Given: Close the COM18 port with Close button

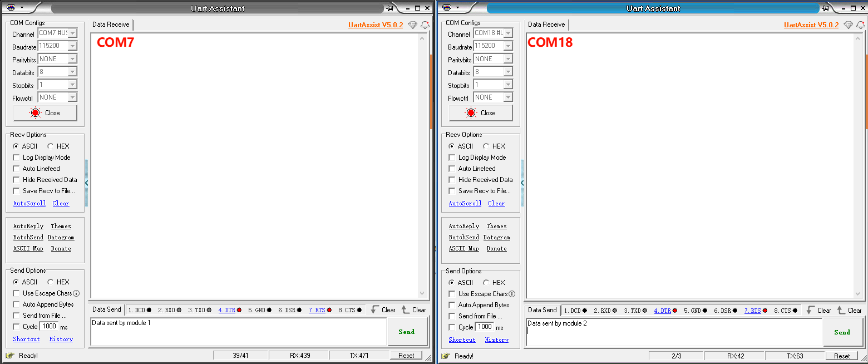Looking at the screenshot, I should click(x=481, y=113).
